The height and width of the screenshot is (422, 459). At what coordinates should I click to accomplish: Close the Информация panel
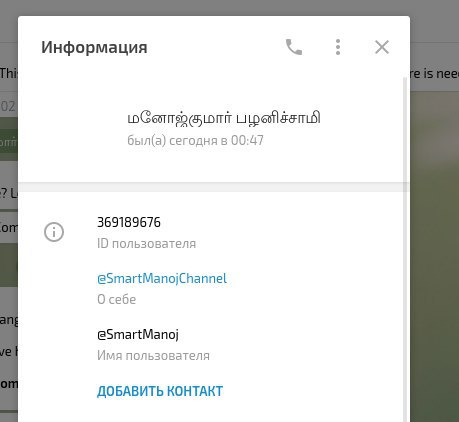(382, 47)
